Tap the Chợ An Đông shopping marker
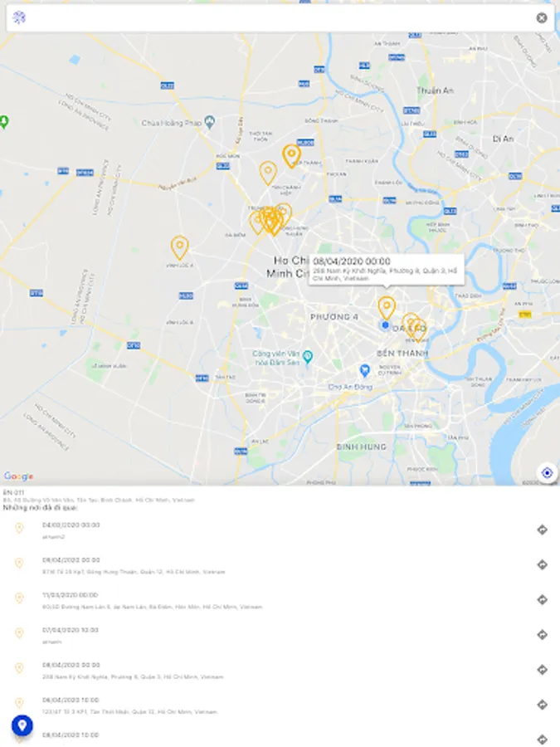The height and width of the screenshot is (747, 560). coord(365,369)
